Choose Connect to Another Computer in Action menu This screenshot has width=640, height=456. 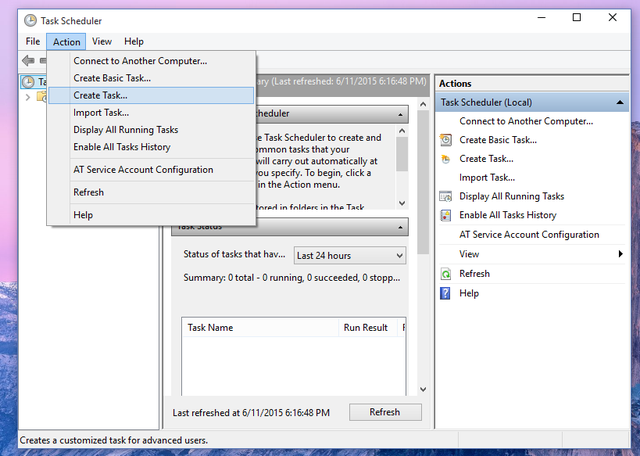click(x=151, y=61)
